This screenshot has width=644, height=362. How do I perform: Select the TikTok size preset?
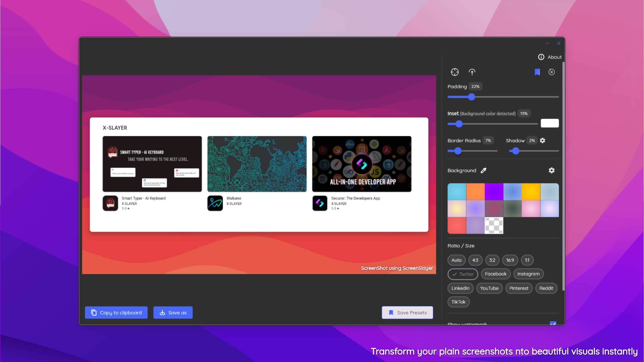pos(459,302)
